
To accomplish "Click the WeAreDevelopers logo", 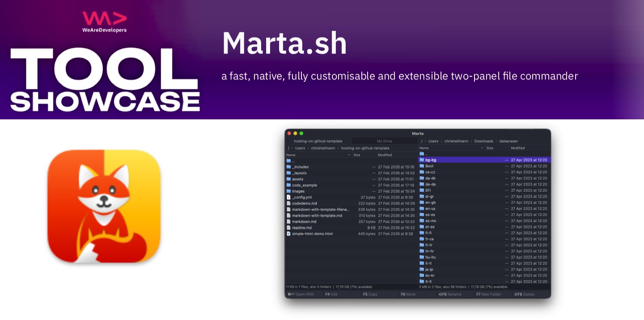I will (x=104, y=22).
